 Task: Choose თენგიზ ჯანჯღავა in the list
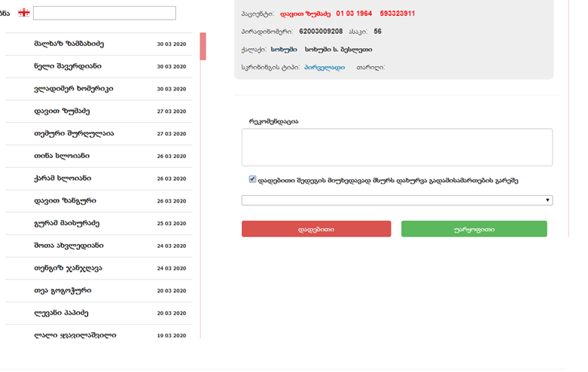pos(68,268)
